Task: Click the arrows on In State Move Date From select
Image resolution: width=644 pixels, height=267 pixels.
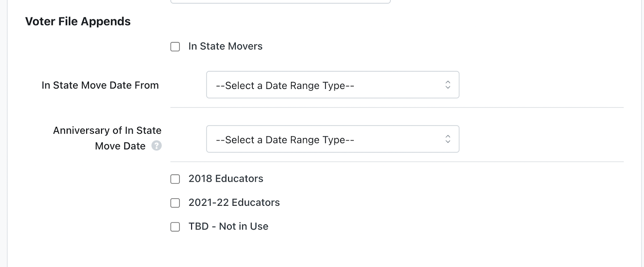Action: coord(448,85)
